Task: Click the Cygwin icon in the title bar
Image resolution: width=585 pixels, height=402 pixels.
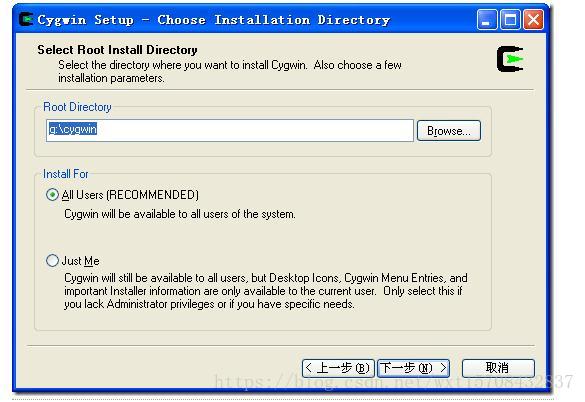Action: 26,19
